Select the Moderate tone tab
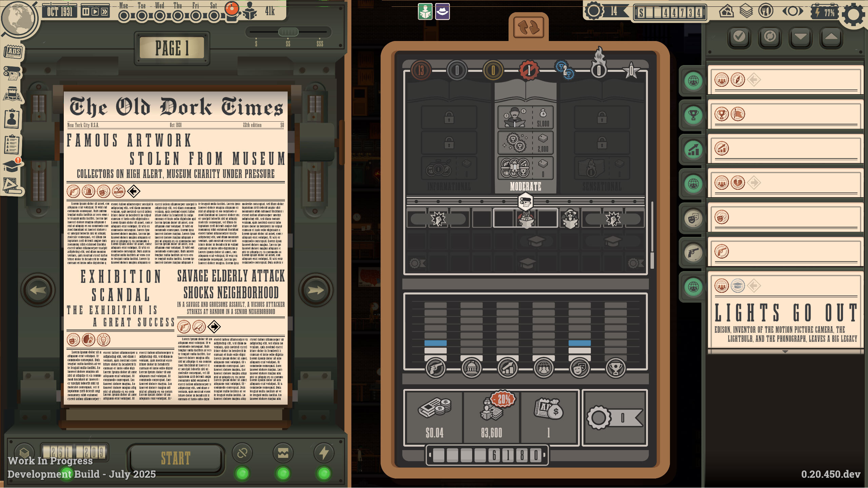The image size is (868, 488). tap(525, 186)
